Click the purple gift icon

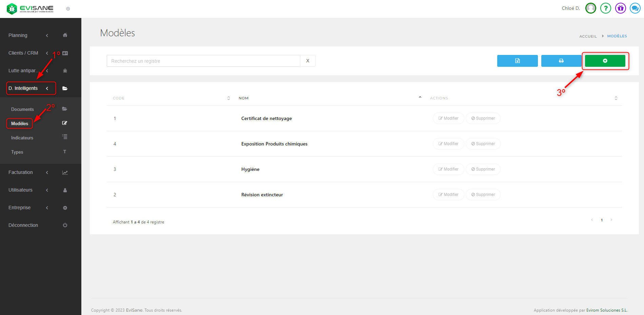[620, 8]
